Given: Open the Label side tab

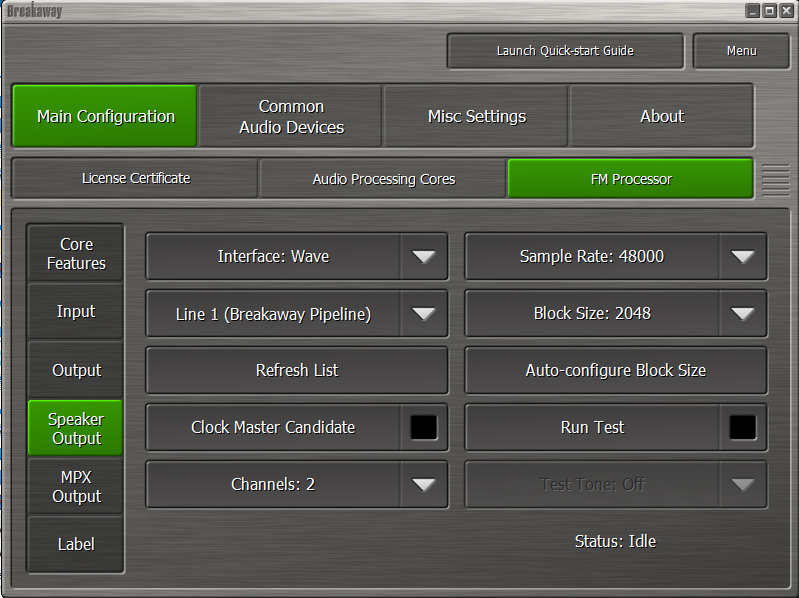Looking at the screenshot, I should coord(76,544).
